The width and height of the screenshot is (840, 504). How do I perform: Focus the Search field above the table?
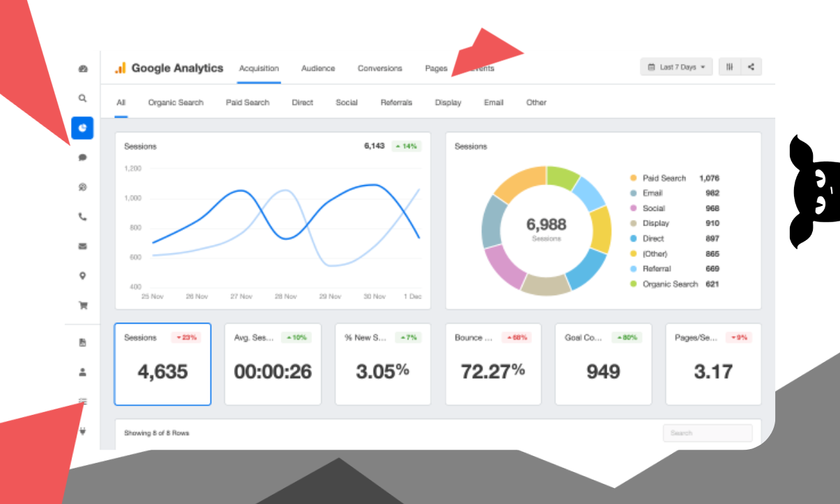[708, 433]
